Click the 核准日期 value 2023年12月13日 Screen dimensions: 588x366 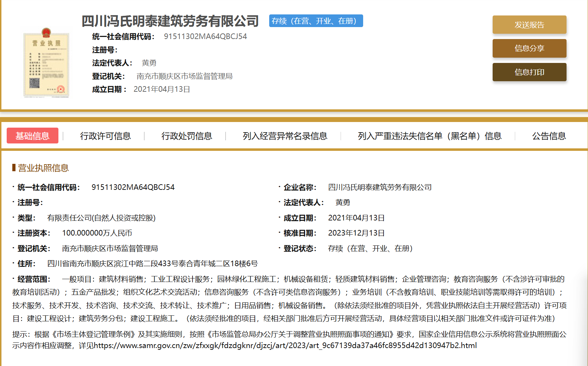[356, 233]
